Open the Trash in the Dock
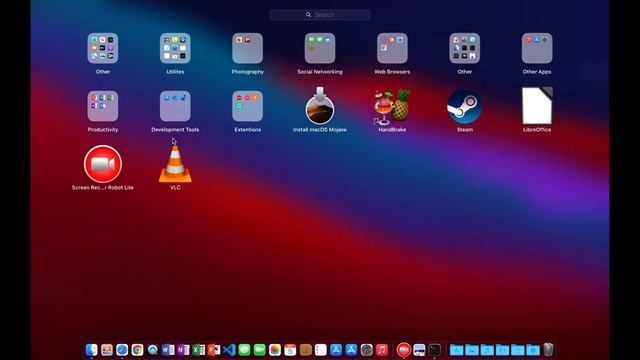 tap(548, 349)
